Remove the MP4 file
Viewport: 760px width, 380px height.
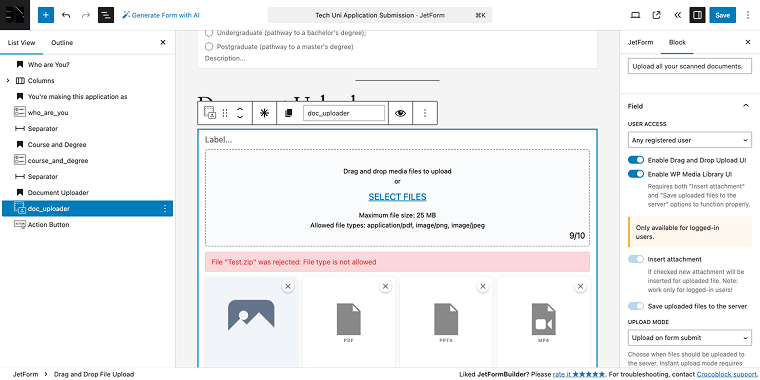(580, 286)
